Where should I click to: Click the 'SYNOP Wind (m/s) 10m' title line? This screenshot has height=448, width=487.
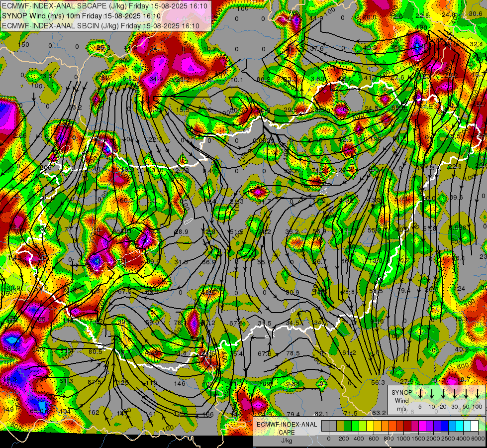82,16
